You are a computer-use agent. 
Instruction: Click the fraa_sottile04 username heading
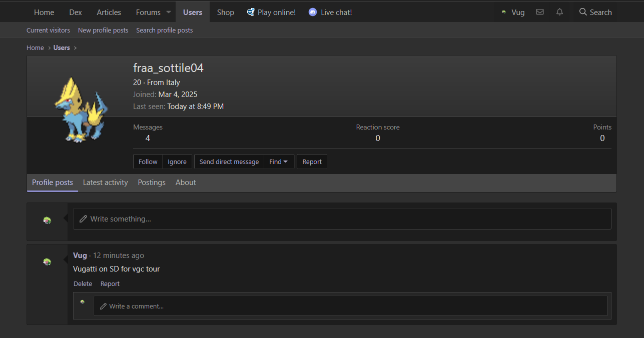168,68
